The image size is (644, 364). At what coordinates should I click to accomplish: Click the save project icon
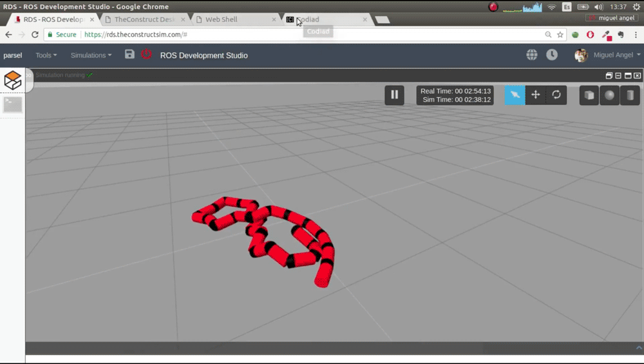pos(129,54)
